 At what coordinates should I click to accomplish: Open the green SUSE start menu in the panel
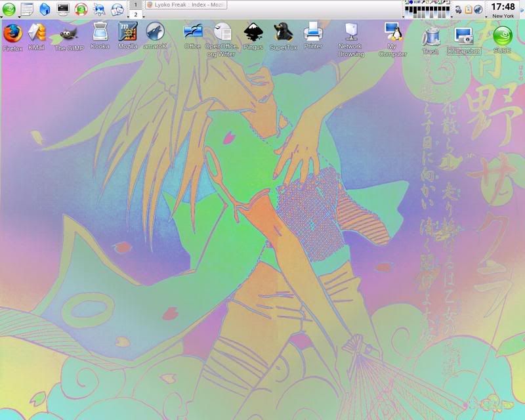[x=9, y=9]
